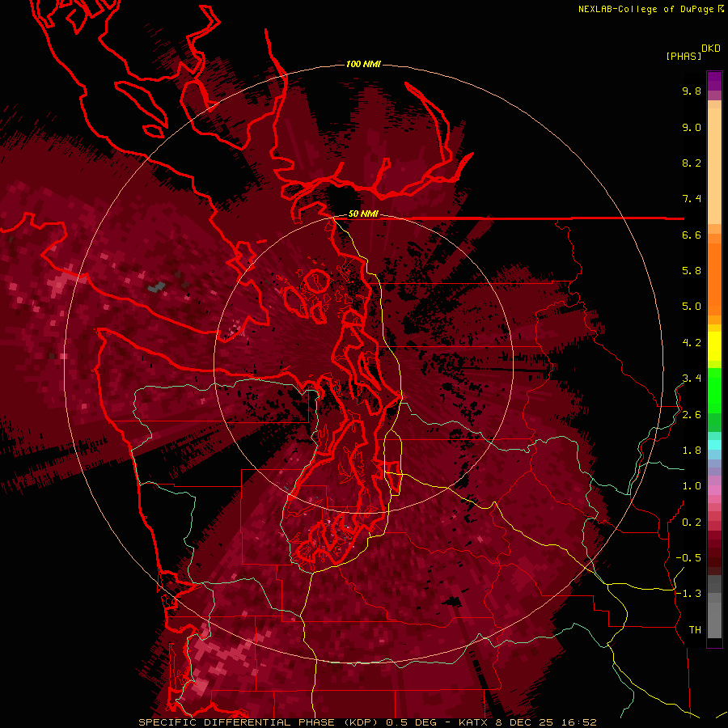Select the 6.6 legend value
The image size is (728, 728).
[692, 235]
